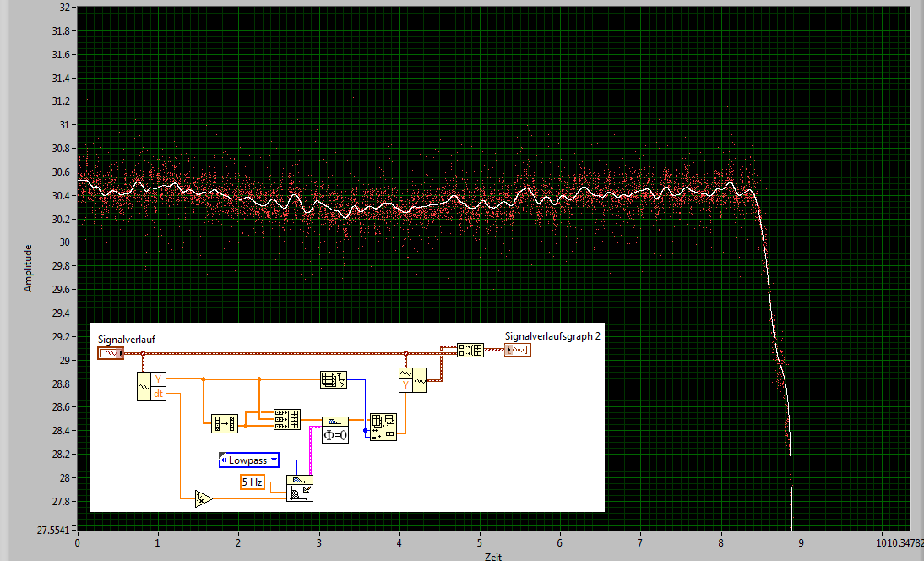The height and width of the screenshot is (561, 924).
Task: Click the Reciprocal triangle function node
Action: [204, 498]
